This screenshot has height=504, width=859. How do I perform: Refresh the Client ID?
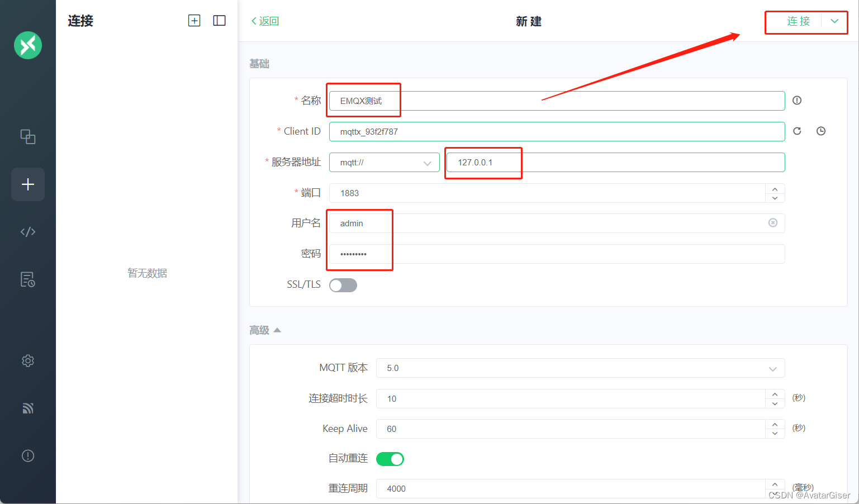[x=797, y=131]
